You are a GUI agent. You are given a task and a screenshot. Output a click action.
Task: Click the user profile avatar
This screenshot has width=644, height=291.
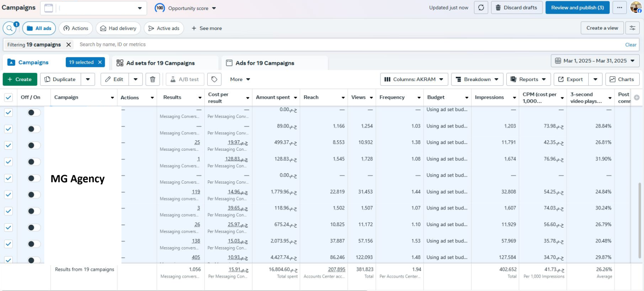point(636,7)
